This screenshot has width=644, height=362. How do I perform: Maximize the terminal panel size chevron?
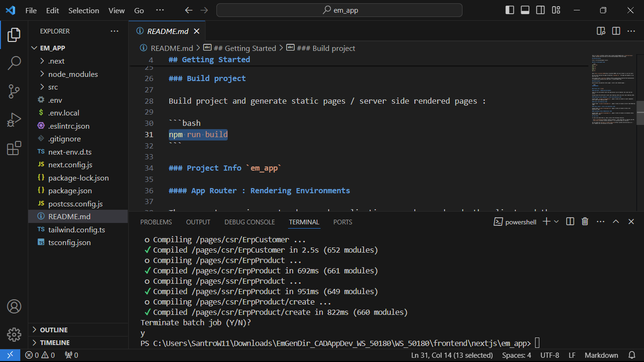(616, 222)
